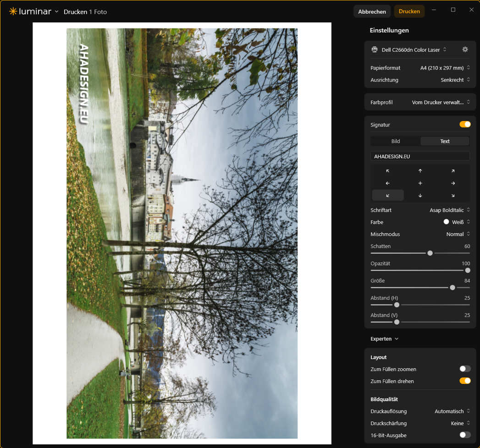Click the Luminar star logo

[13, 11]
